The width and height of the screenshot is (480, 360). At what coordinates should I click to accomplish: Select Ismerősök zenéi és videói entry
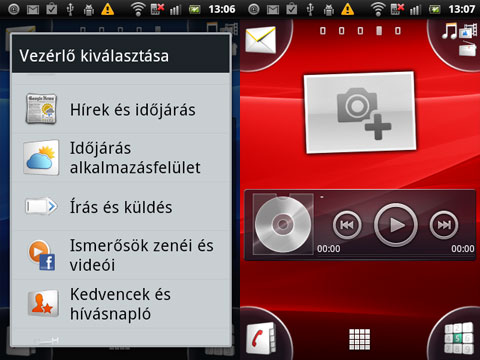click(x=121, y=255)
